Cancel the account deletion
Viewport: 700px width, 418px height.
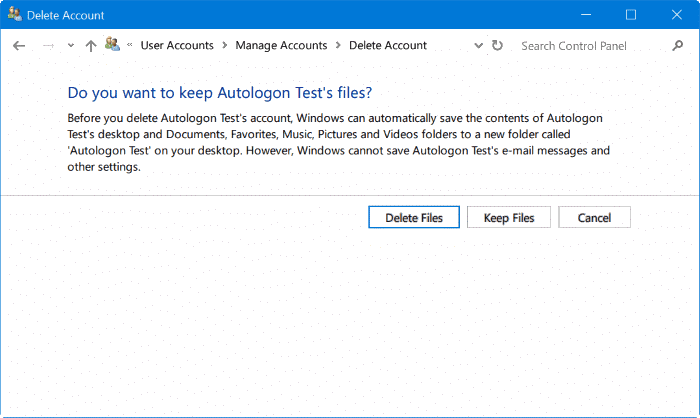point(594,218)
